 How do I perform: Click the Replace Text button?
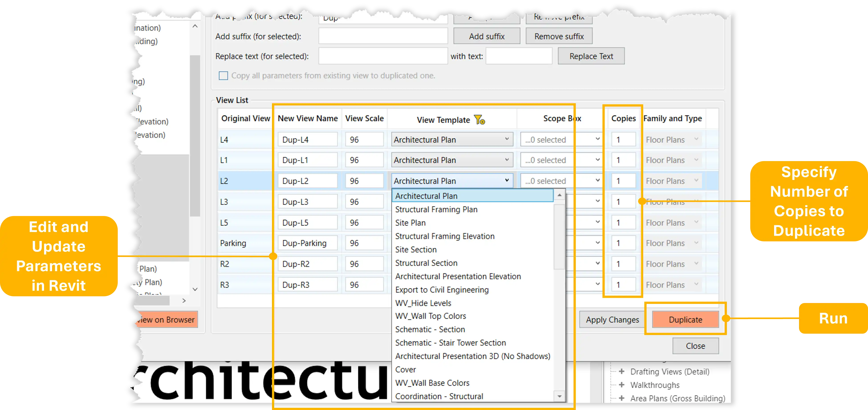pyautogui.click(x=591, y=56)
